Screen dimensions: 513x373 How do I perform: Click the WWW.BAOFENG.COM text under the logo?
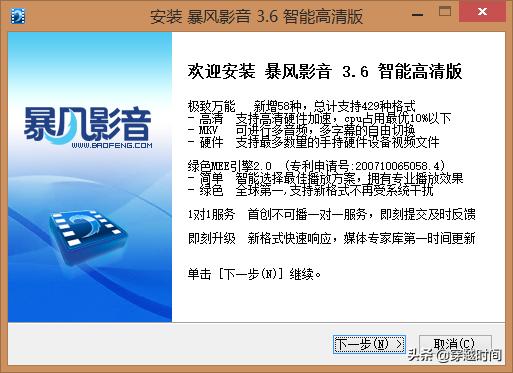point(112,145)
